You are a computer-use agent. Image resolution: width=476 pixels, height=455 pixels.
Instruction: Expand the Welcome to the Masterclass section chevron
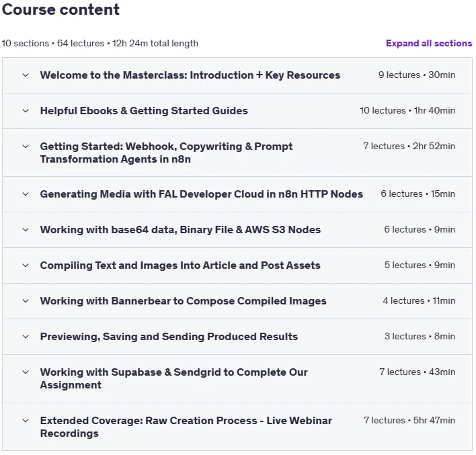pos(26,75)
